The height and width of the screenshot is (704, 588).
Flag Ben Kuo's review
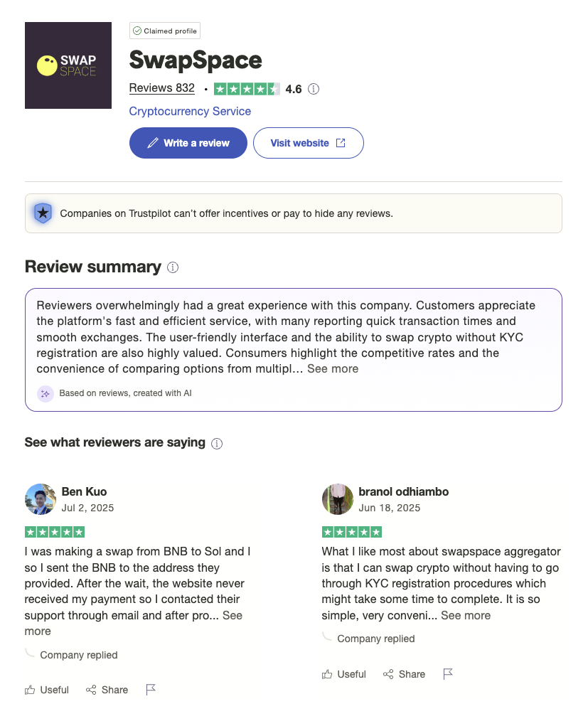[151, 689]
